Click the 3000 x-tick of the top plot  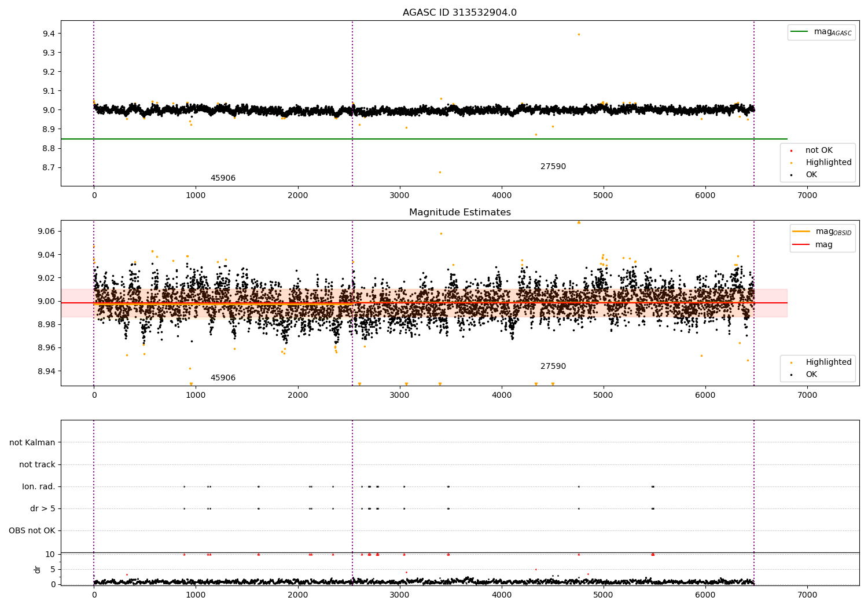(399, 196)
